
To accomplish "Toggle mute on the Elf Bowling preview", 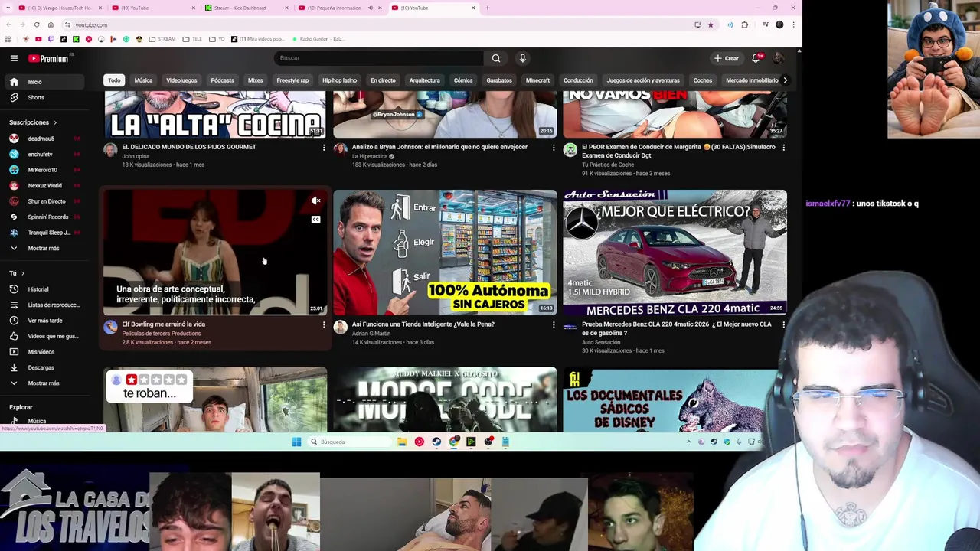I will click(x=315, y=201).
